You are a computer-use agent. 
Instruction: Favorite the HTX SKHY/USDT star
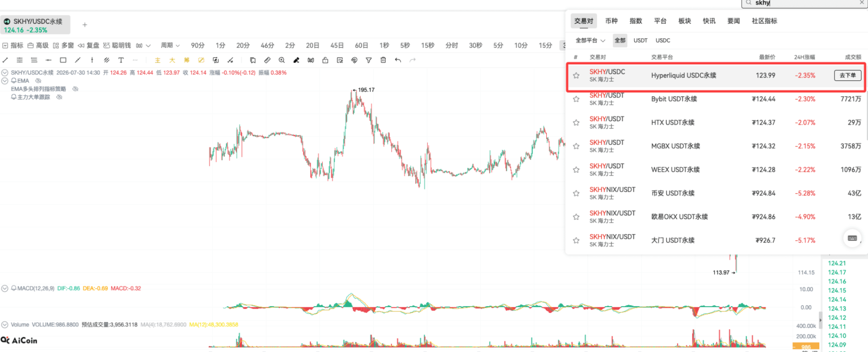point(576,123)
